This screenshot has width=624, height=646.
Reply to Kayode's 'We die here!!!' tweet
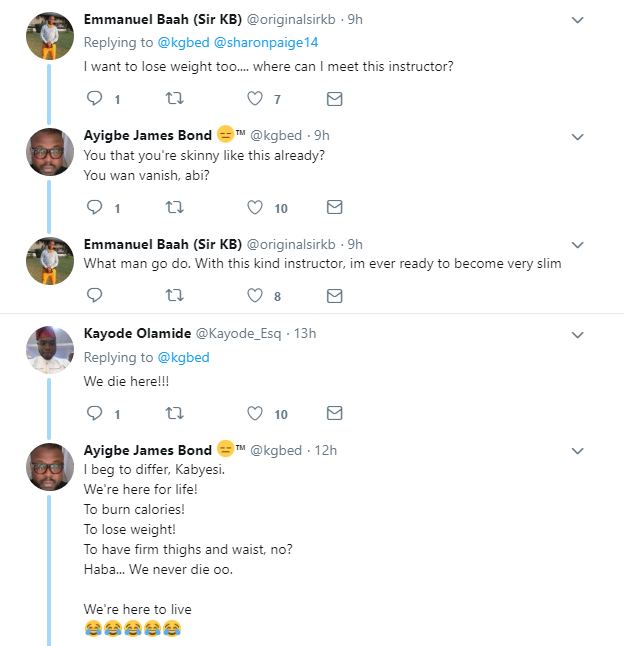pyautogui.click(x=95, y=413)
